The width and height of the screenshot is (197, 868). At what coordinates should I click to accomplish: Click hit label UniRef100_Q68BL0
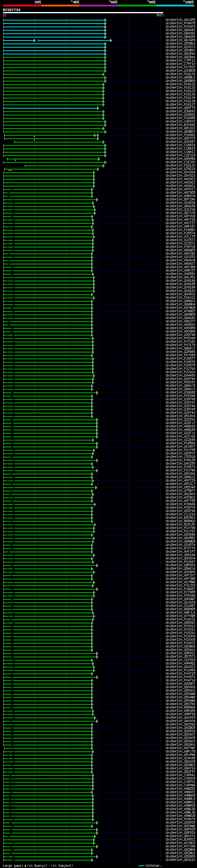tap(180, 78)
